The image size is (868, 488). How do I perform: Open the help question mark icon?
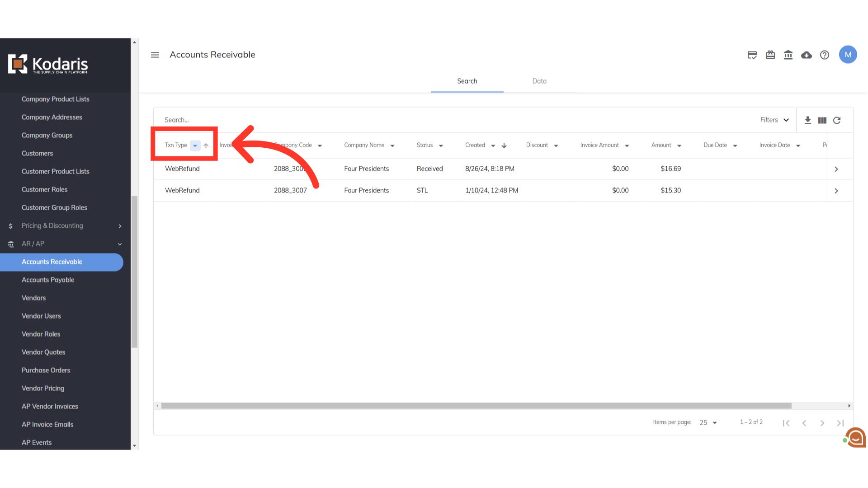pos(825,55)
